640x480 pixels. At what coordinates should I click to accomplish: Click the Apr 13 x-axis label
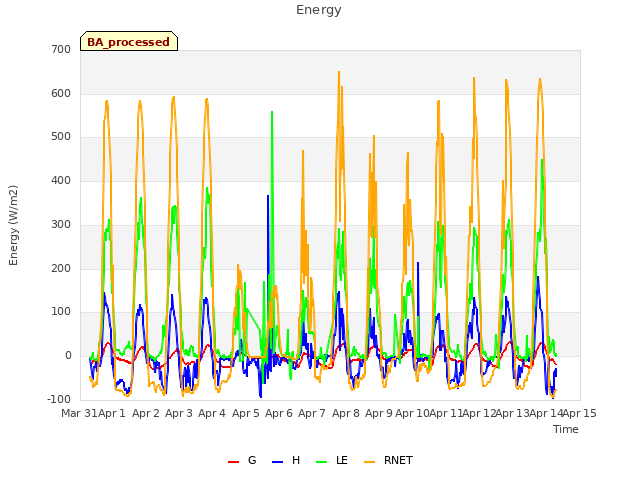pos(513,413)
